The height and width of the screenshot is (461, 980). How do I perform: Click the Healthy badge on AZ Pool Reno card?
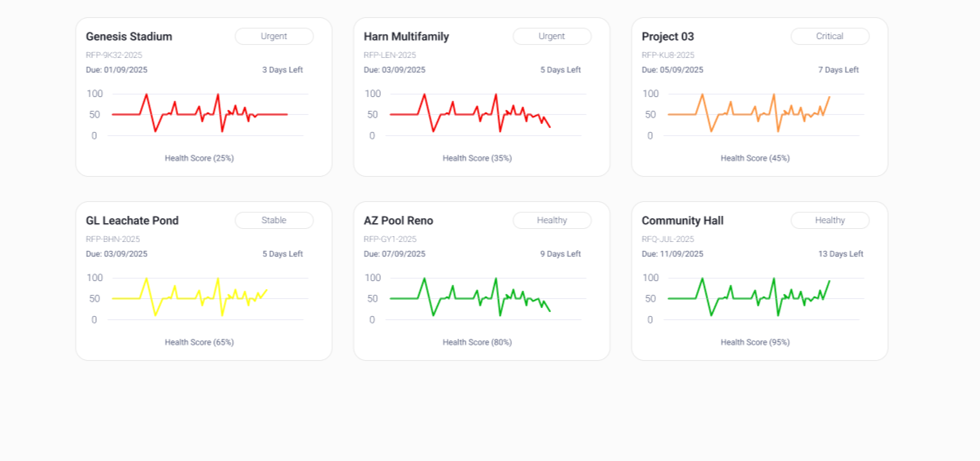[552, 221]
